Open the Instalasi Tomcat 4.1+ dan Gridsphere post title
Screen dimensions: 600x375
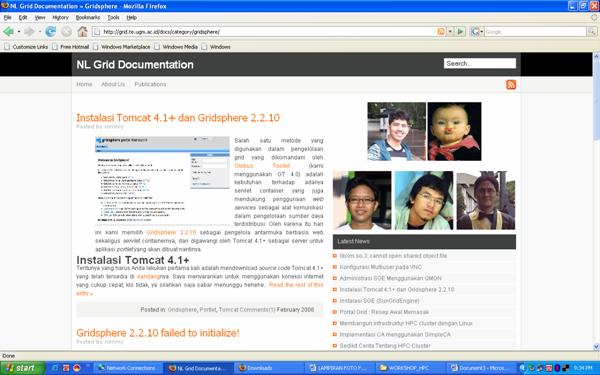click(x=178, y=117)
